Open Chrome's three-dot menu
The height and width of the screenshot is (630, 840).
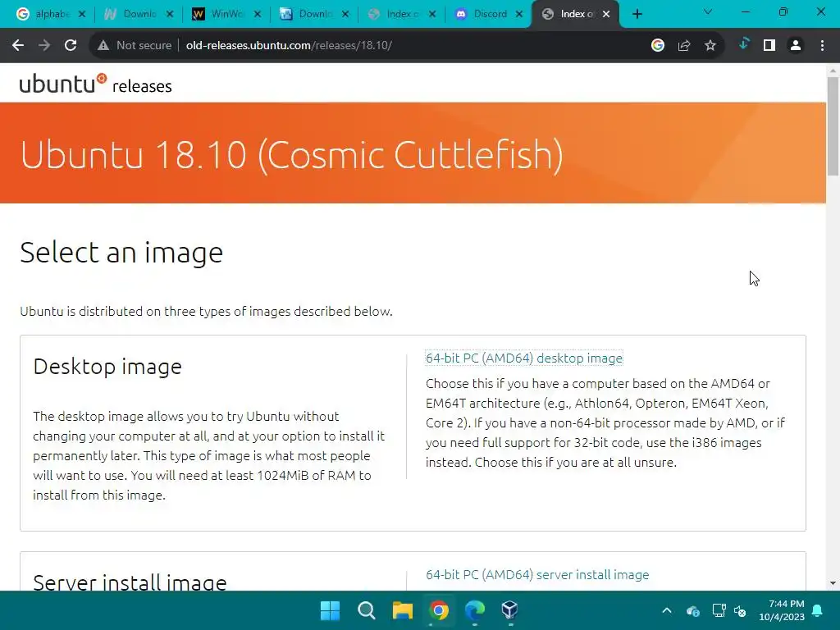click(822, 46)
